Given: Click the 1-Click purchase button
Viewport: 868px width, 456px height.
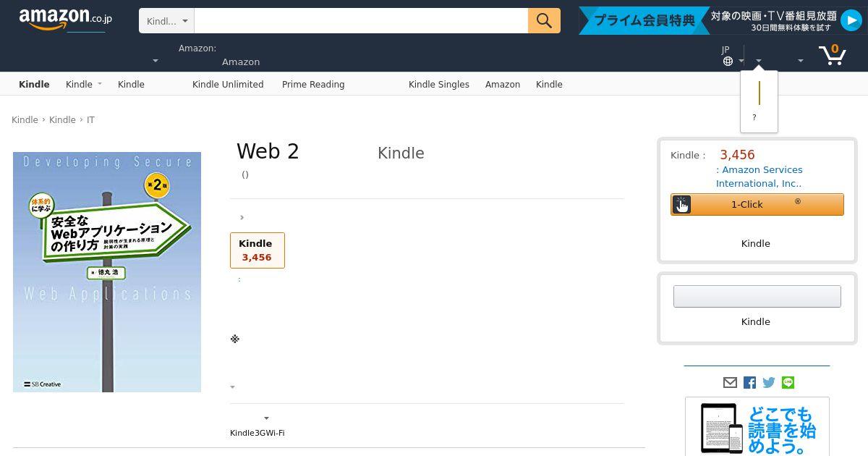Looking at the screenshot, I should (x=757, y=205).
